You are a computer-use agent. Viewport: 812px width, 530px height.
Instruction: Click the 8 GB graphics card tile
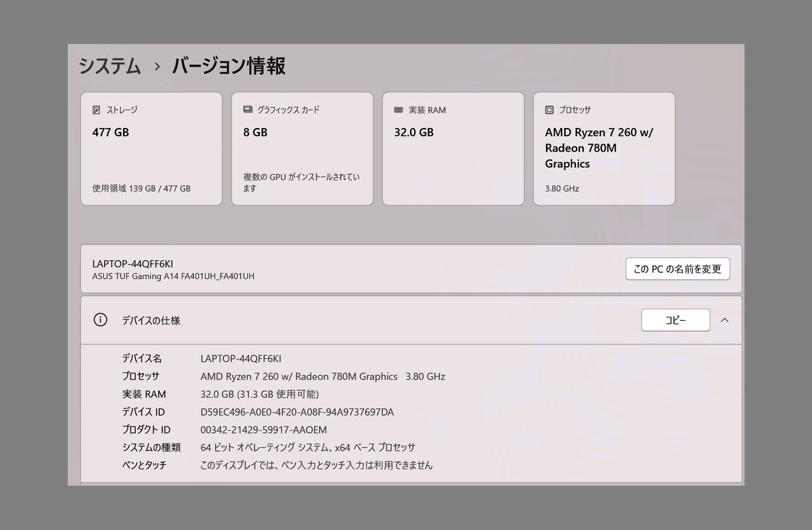(x=302, y=148)
